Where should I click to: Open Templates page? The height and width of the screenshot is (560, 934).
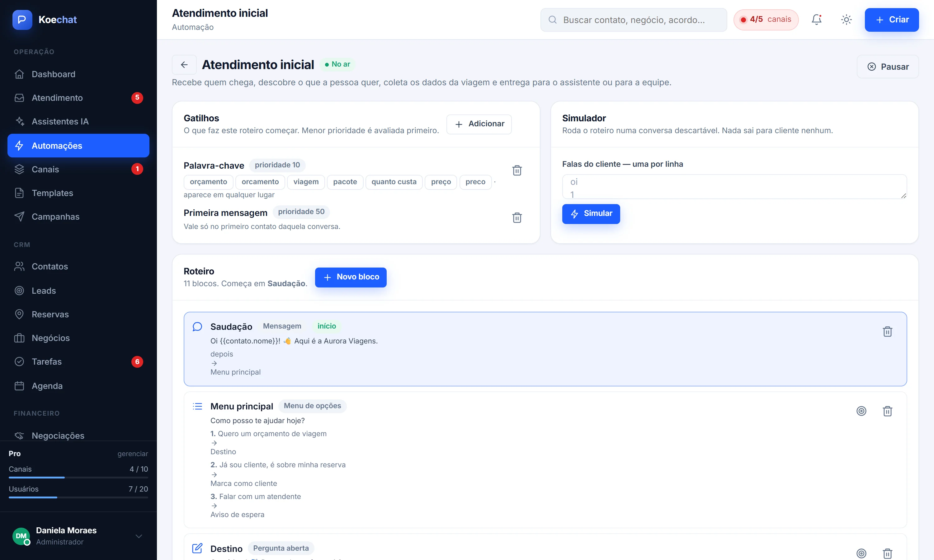pyautogui.click(x=78, y=193)
